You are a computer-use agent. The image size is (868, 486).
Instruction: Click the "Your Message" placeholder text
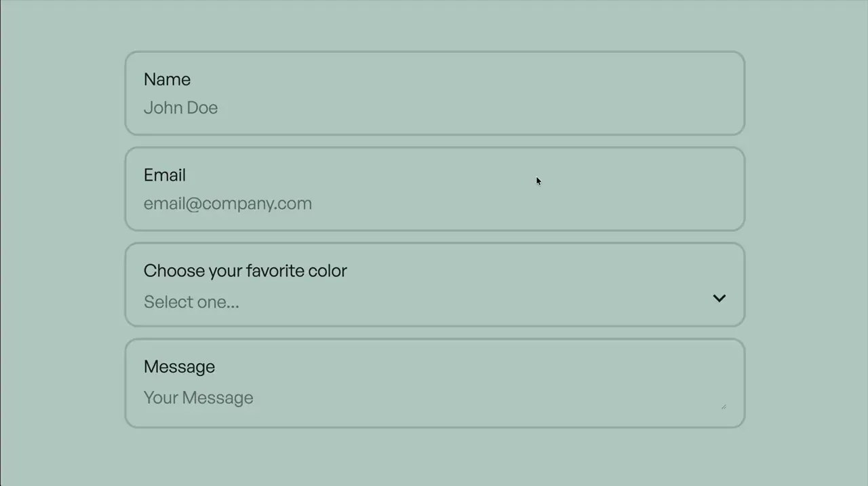(x=198, y=398)
